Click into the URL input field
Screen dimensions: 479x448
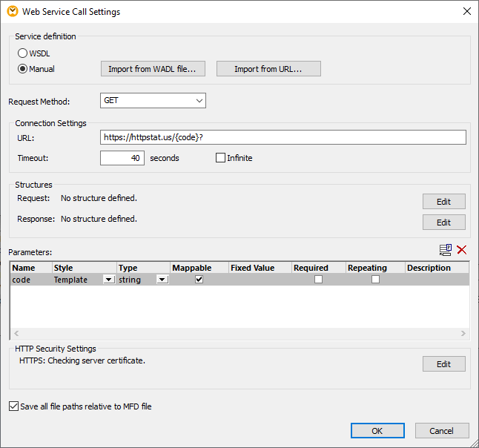tap(283, 137)
